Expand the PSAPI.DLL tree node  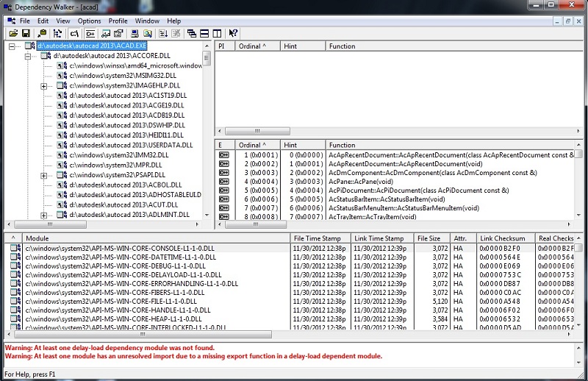[44, 176]
